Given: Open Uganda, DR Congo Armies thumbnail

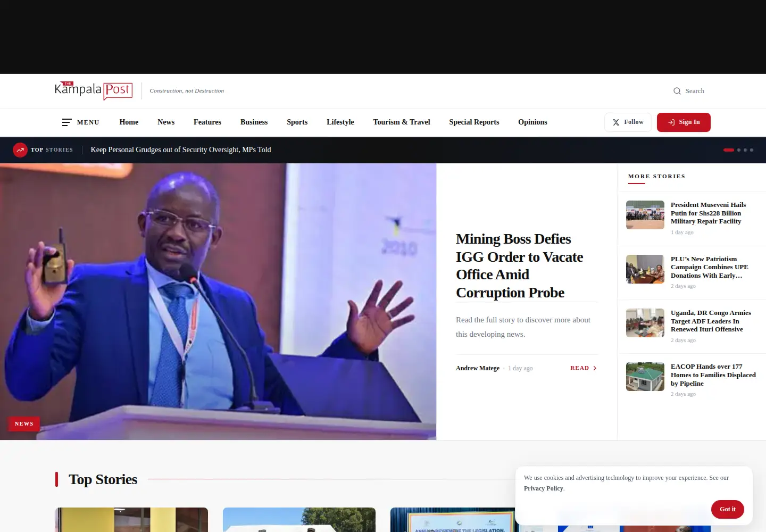Looking at the screenshot, I should click(645, 323).
